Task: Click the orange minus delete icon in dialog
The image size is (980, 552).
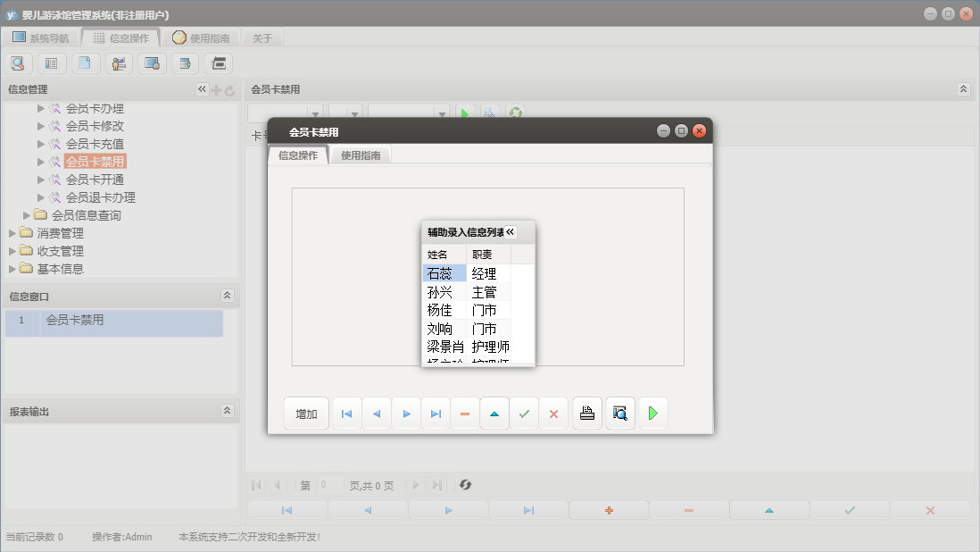Action: point(465,414)
